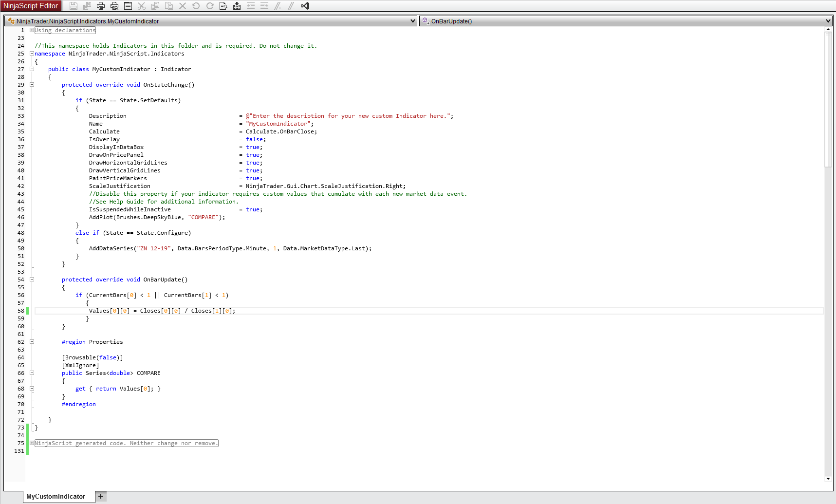Screen dimensions: 836x504
Task: Click the "[XmlIgnore]" attribute
Action: [x=80, y=365]
